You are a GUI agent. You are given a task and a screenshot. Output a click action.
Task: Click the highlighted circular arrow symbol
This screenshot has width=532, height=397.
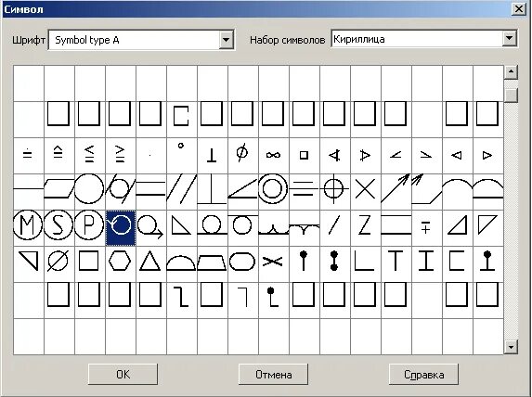point(121,228)
